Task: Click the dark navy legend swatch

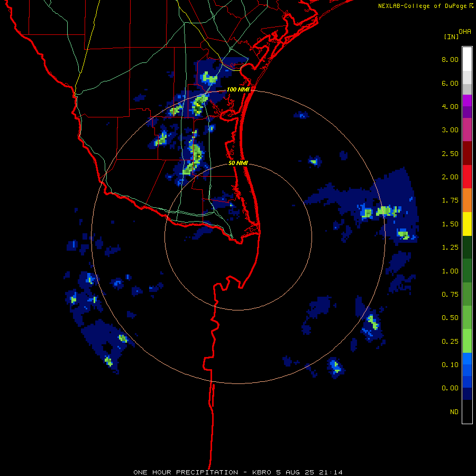Action: [x=467, y=394]
